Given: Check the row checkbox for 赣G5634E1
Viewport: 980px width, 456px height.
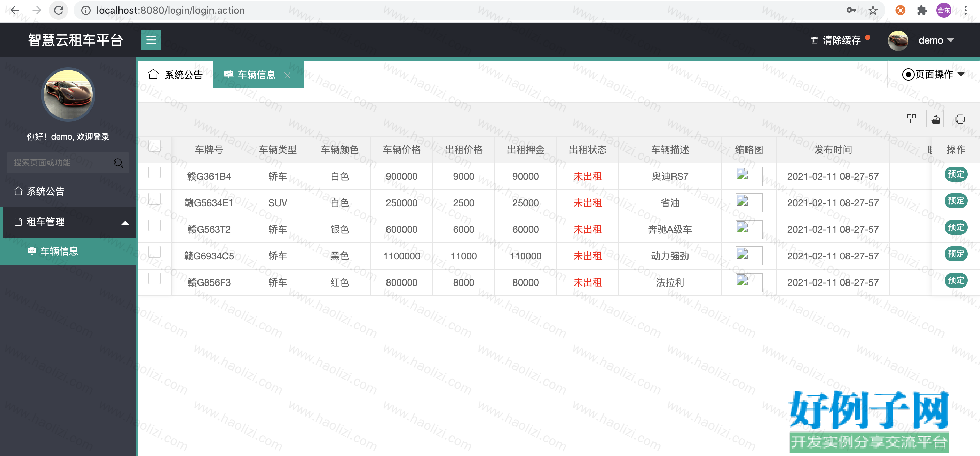Looking at the screenshot, I should point(155,199).
